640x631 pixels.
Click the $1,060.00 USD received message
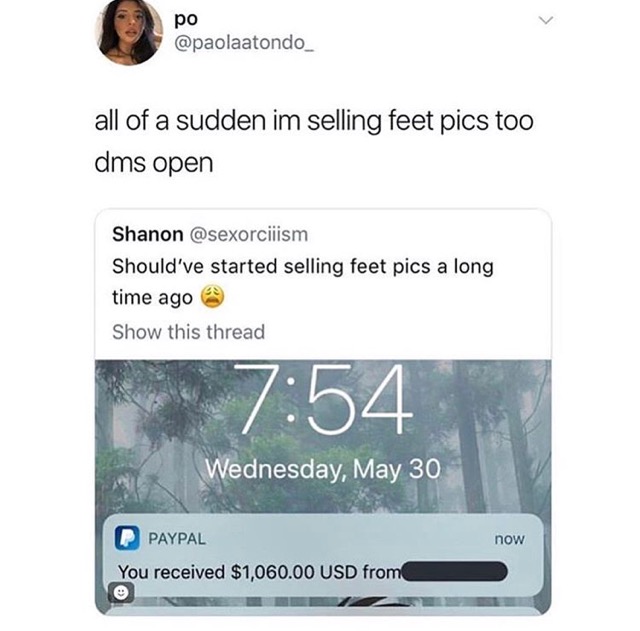tap(260, 572)
